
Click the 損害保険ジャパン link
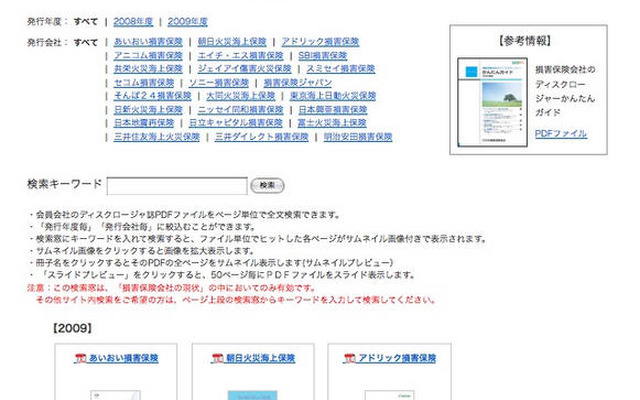298,82
